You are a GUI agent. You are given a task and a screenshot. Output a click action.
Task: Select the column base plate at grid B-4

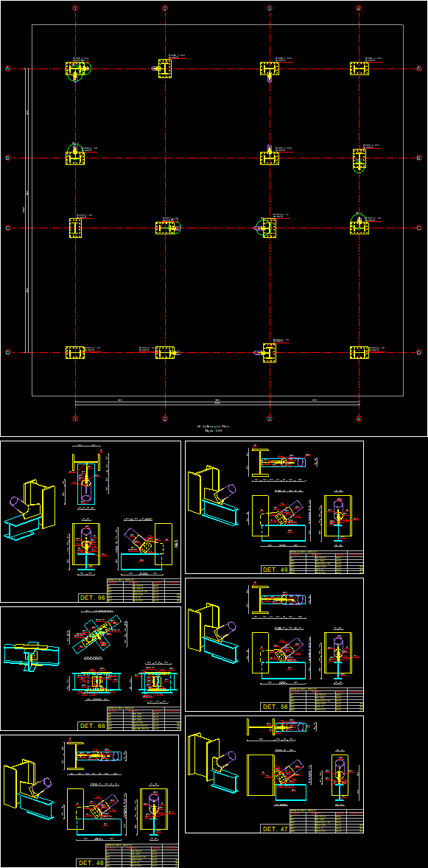tap(359, 159)
